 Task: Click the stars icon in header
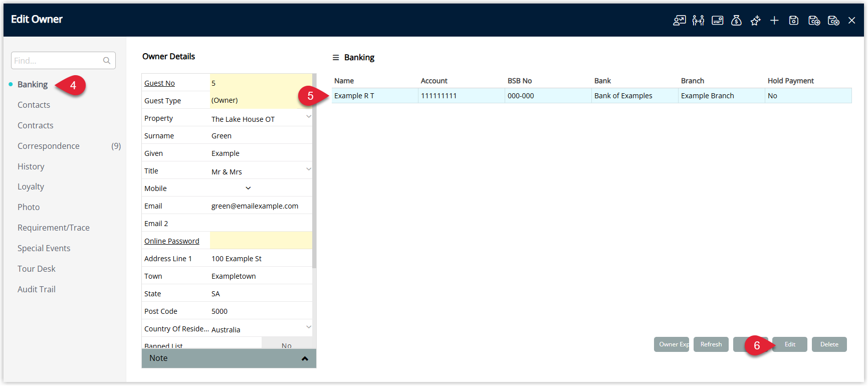pos(755,21)
